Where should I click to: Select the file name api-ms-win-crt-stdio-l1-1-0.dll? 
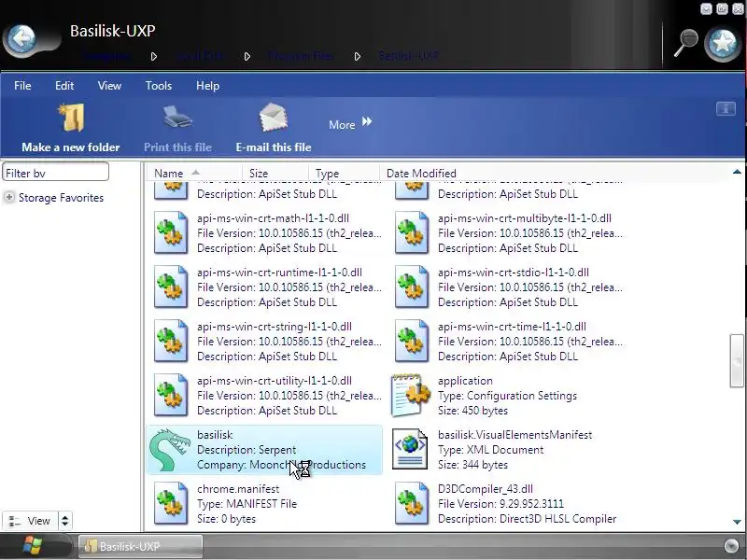point(513,273)
